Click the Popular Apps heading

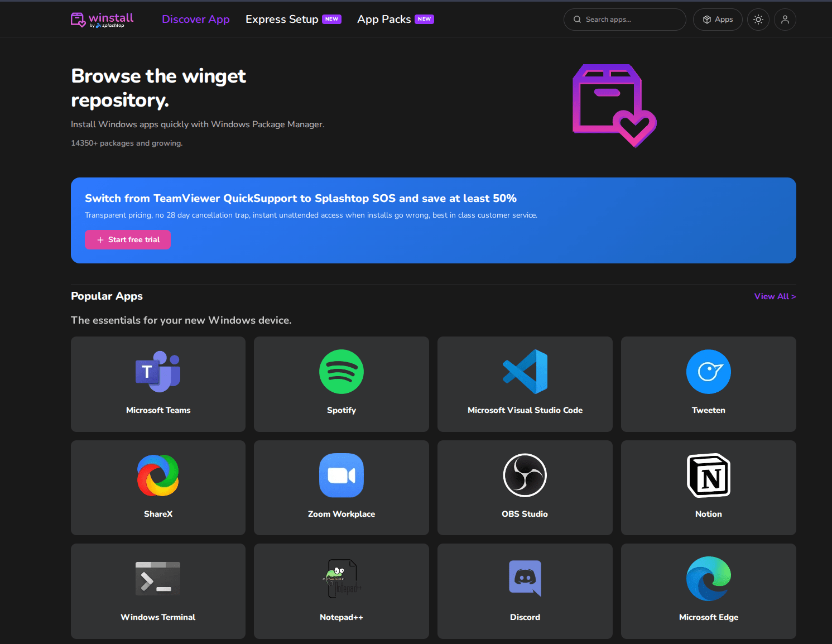(x=107, y=296)
